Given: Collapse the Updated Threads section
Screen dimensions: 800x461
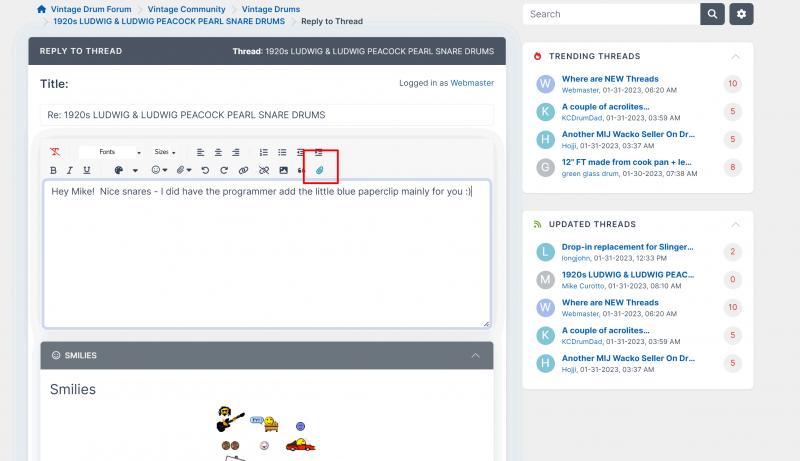Looking at the screenshot, I should tap(736, 224).
